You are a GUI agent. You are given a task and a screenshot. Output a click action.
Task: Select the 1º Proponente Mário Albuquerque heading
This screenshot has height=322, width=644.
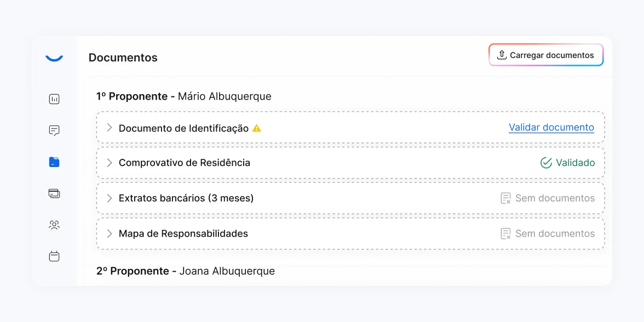tap(184, 96)
